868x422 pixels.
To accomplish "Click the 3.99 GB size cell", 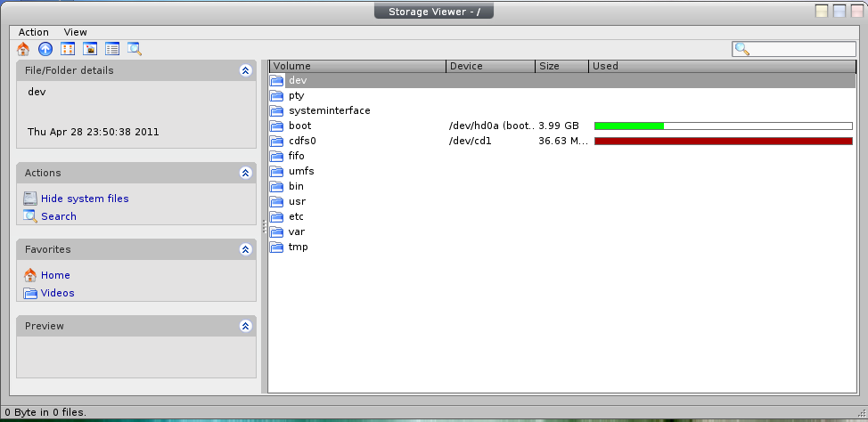I will 559,126.
